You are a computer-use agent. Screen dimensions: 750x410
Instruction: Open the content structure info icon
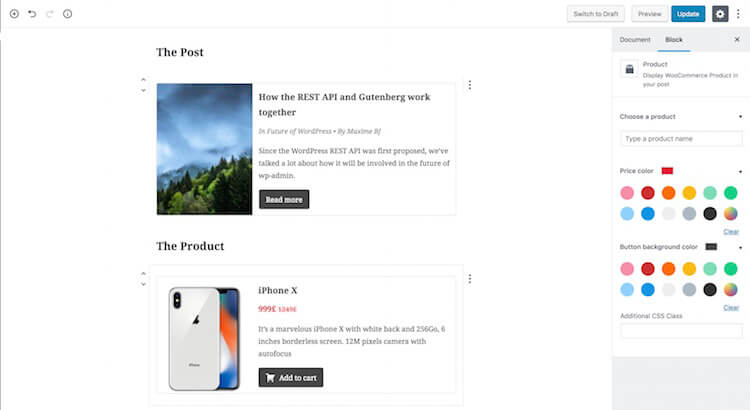click(67, 14)
